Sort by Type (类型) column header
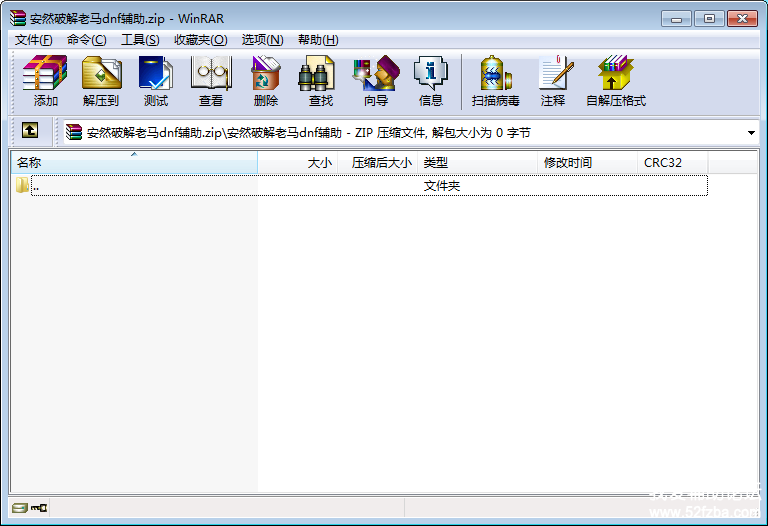The height and width of the screenshot is (526, 768). click(x=478, y=163)
